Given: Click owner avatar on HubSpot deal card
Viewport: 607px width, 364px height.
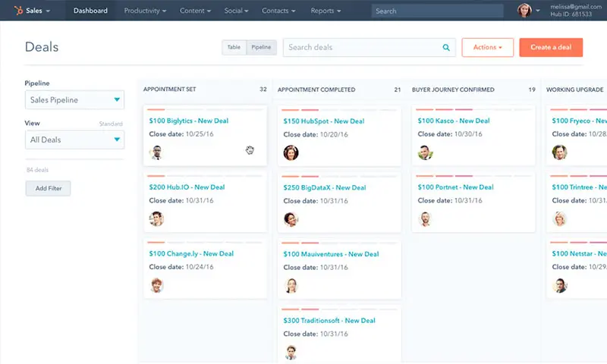Looking at the screenshot, I should tap(291, 152).
